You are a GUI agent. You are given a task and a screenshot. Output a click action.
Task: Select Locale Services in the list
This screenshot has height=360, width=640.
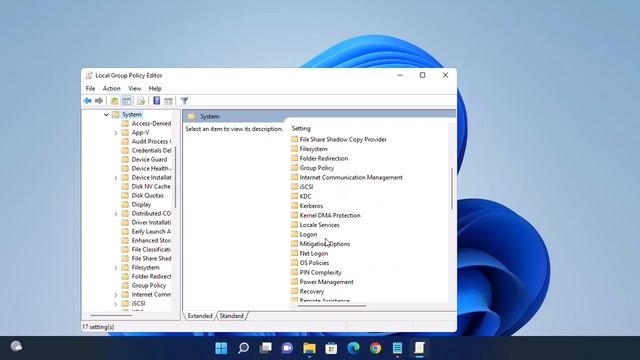click(x=319, y=225)
